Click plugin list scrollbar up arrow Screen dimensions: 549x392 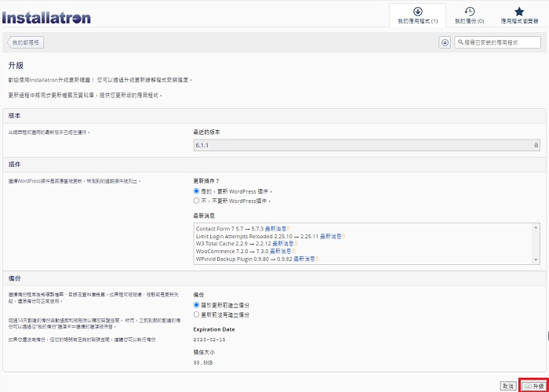click(536, 227)
